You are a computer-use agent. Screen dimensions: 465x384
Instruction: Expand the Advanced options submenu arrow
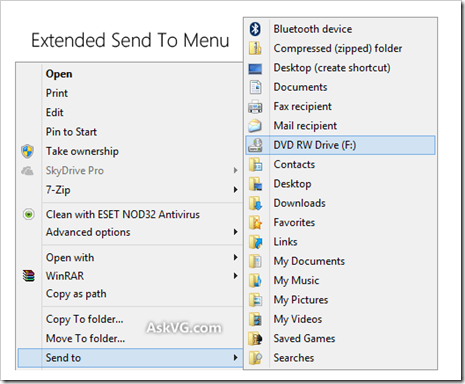pos(236,232)
